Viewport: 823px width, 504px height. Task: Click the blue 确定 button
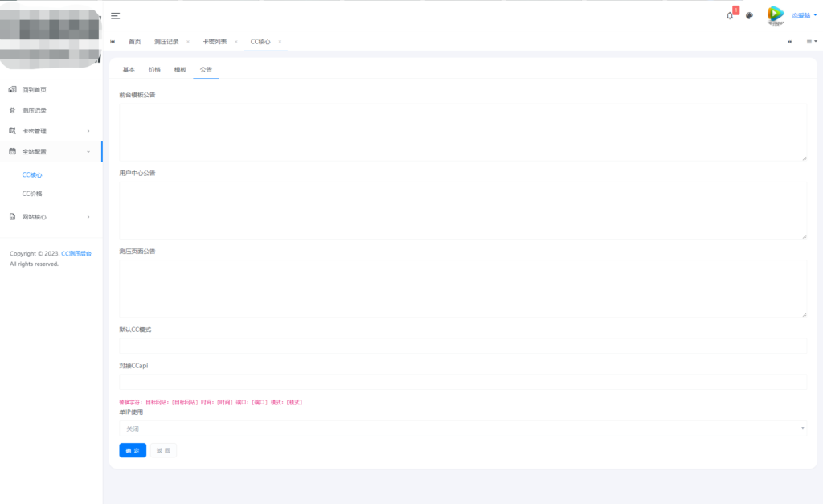click(133, 450)
